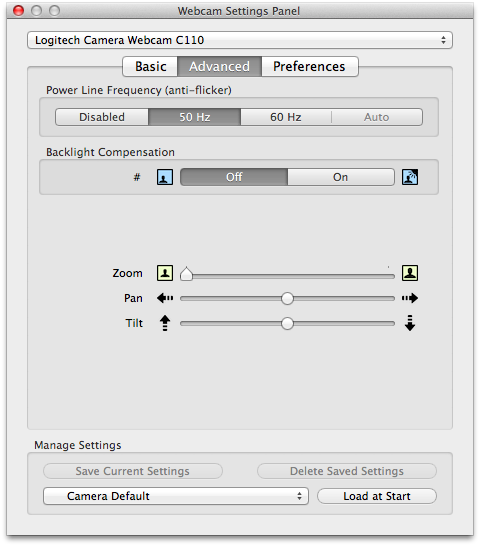
Task: Click the pan right arrow icon
Action: click(410, 298)
